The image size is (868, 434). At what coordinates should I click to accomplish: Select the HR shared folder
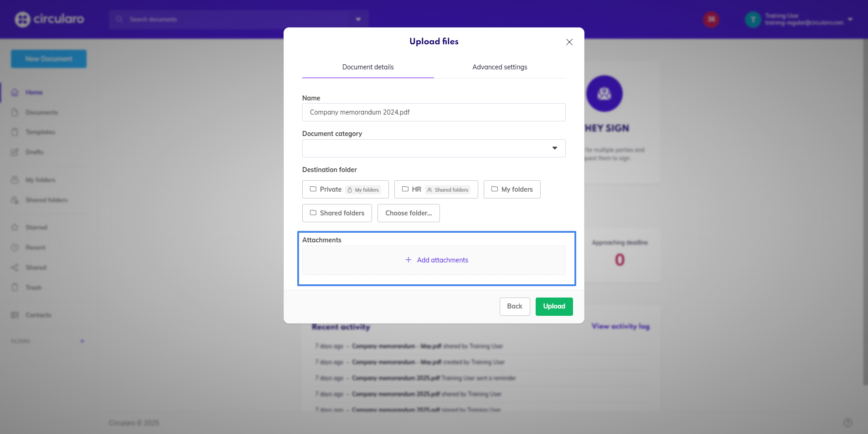pos(436,189)
